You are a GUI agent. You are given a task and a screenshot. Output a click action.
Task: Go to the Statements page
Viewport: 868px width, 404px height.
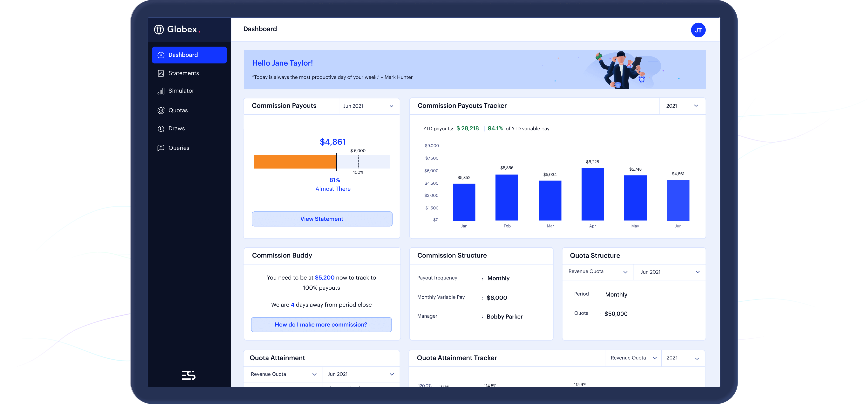point(189,73)
